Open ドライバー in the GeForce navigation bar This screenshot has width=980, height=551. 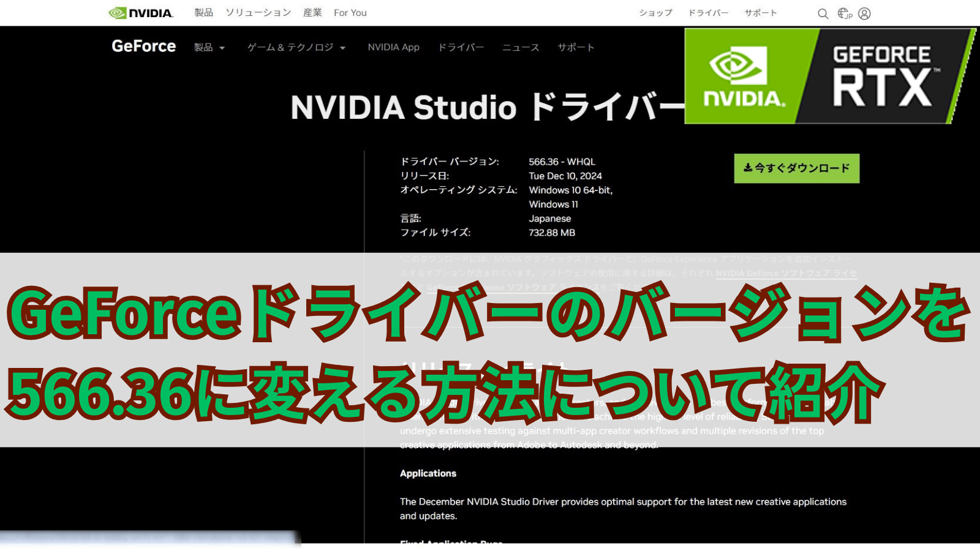pos(461,48)
